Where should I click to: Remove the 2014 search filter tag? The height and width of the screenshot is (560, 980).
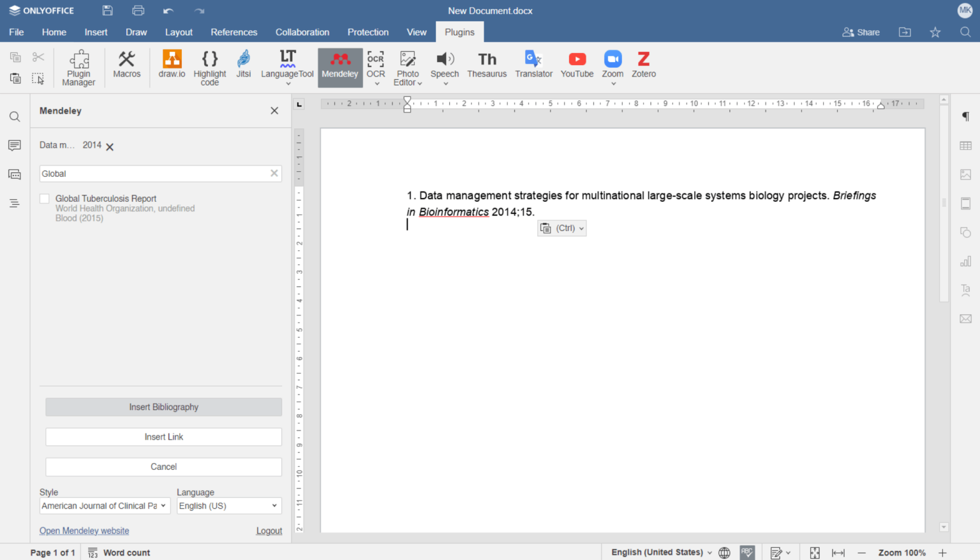tap(108, 146)
